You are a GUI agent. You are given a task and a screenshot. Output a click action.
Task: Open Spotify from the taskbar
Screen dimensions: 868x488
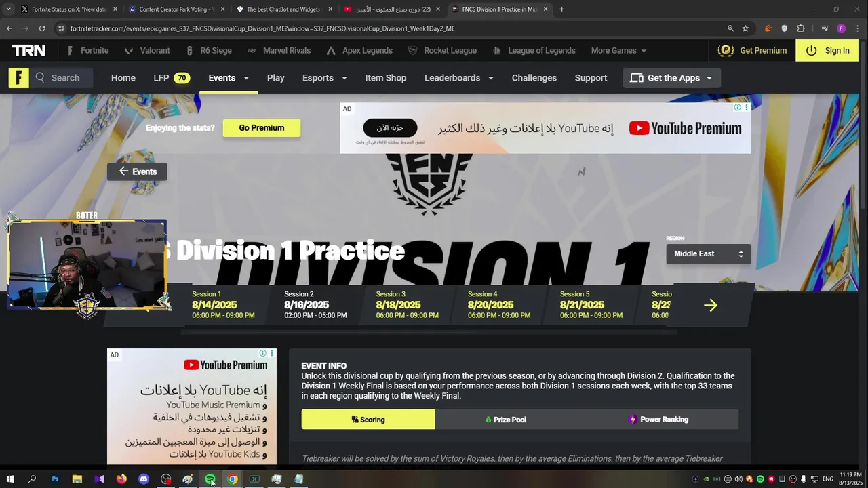point(210,479)
